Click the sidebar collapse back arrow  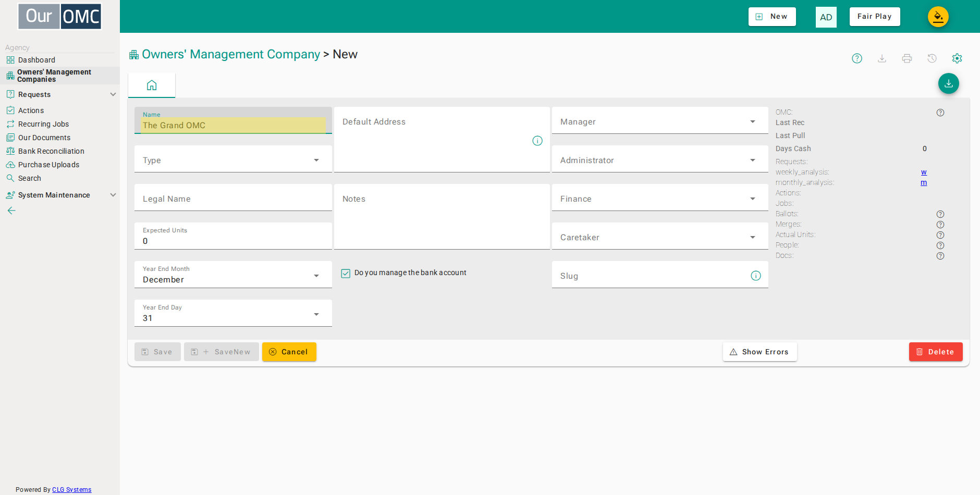click(11, 211)
